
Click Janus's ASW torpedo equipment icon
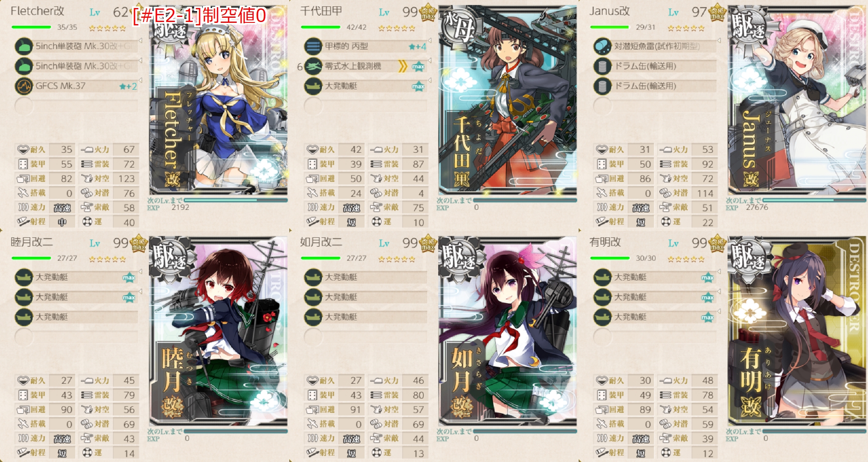pyautogui.click(x=602, y=47)
